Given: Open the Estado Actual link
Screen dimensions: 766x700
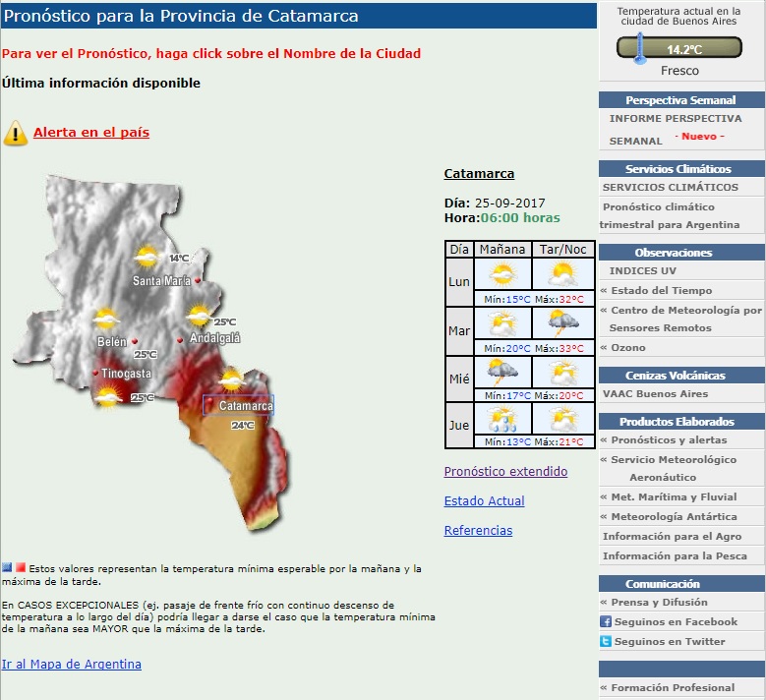Looking at the screenshot, I should coord(484,500).
